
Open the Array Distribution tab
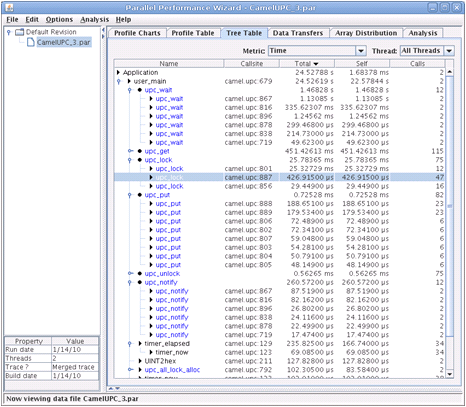click(366, 33)
